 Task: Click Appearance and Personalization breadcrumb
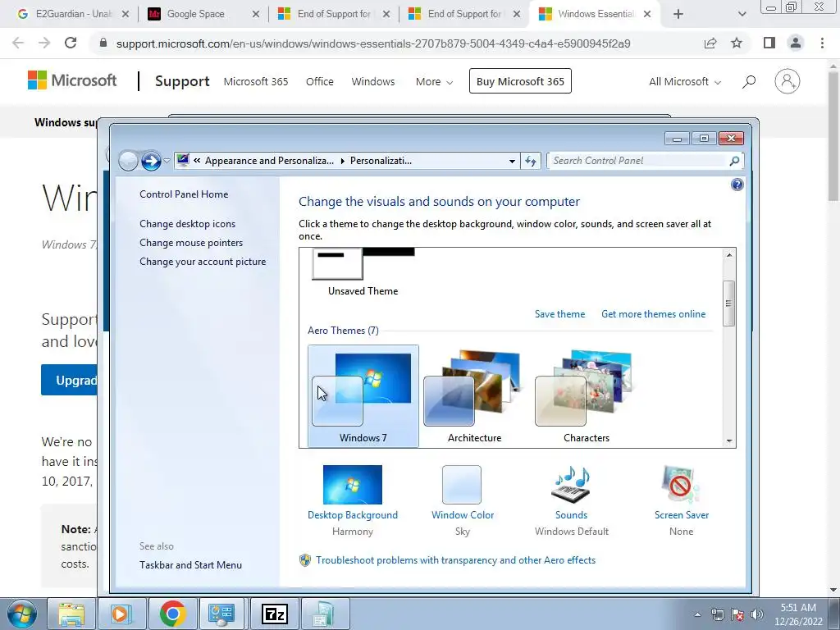pos(269,161)
